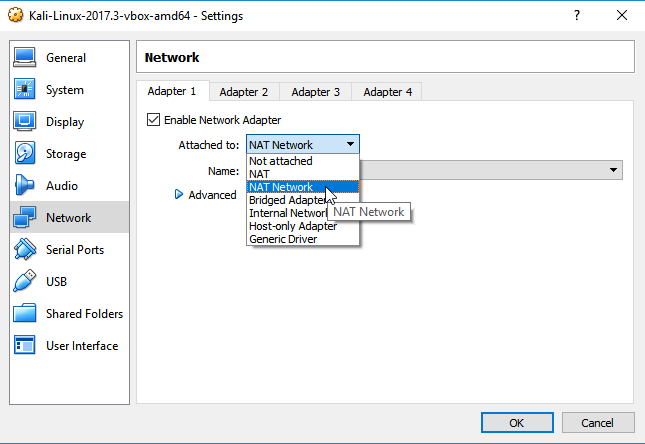Open the Storage disk icon

tap(25, 154)
